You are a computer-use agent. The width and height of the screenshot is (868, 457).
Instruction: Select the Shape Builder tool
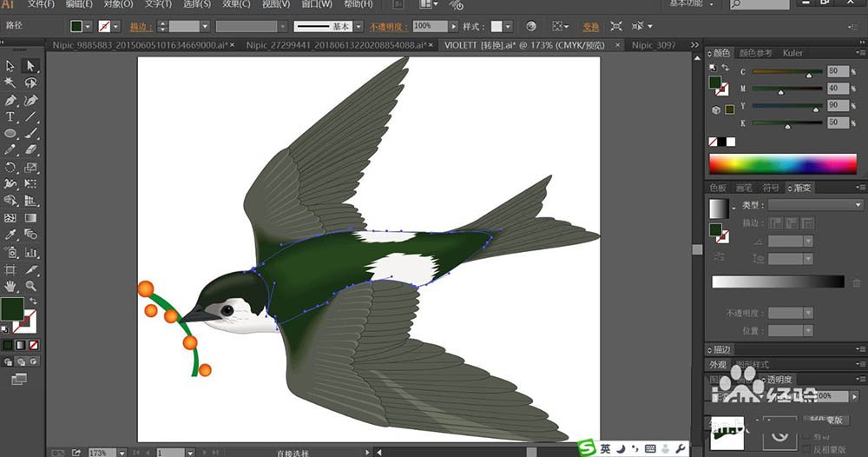pyautogui.click(x=10, y=201)
